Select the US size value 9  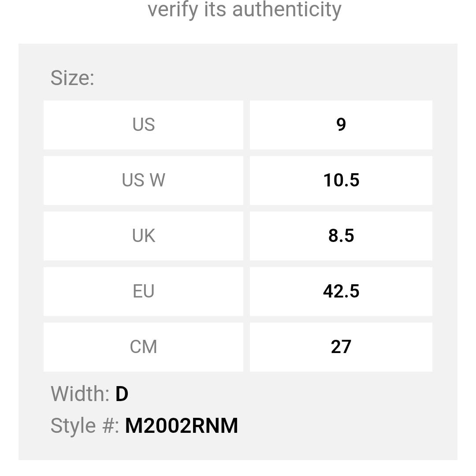click(341, 125)
